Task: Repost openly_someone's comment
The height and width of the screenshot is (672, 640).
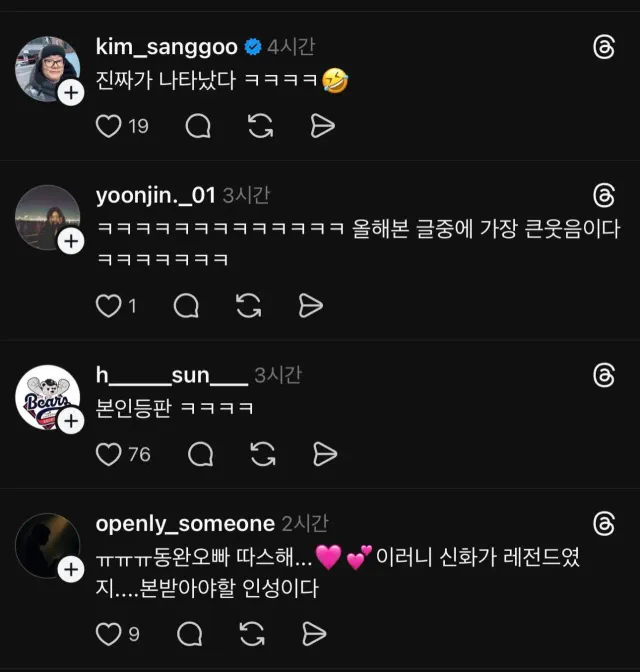Action: tap(252, 633)
